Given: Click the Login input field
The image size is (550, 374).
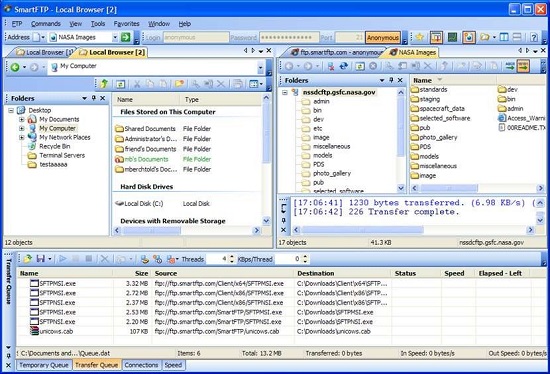Looking at the screenshot, I should 196,38.
